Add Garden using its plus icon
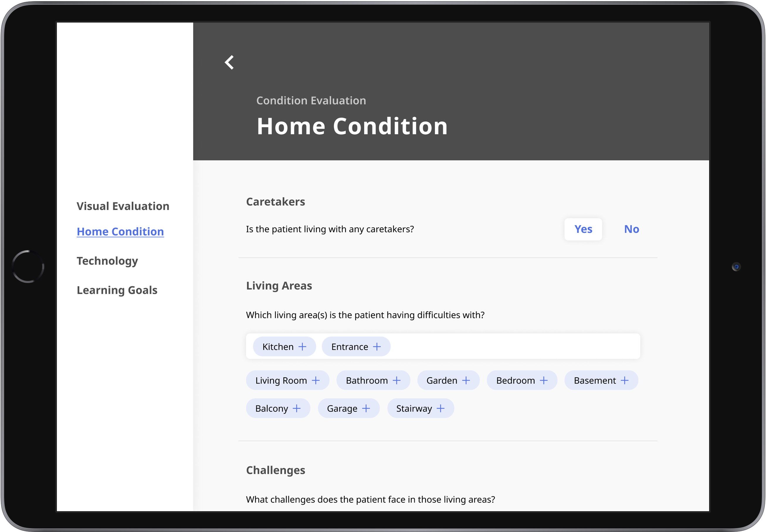The width and height of the screenshot is (766, 532). pyautogui.click(x=466, y=380)
